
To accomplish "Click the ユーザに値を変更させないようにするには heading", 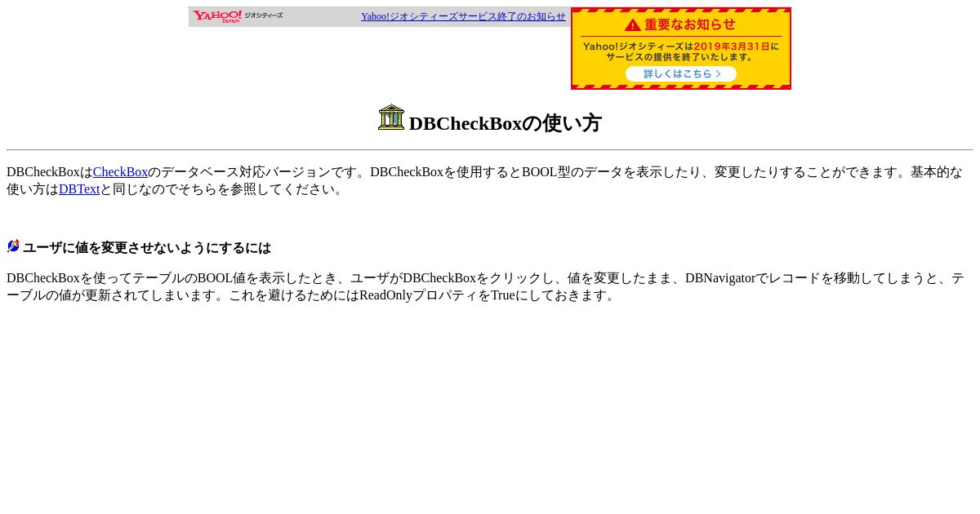I will tap(147, 247).
